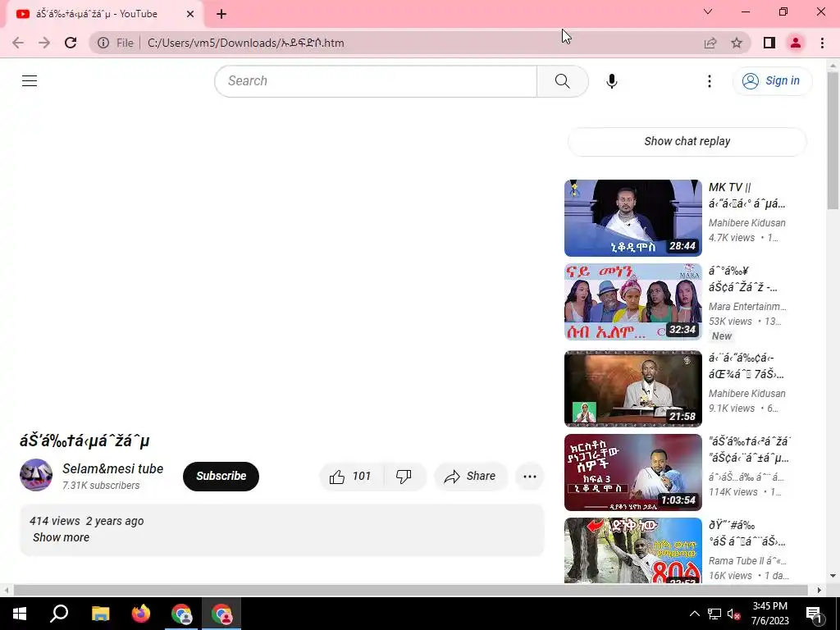Activate voice search microphone icon

pyautogui.click(x=612, y=81)
